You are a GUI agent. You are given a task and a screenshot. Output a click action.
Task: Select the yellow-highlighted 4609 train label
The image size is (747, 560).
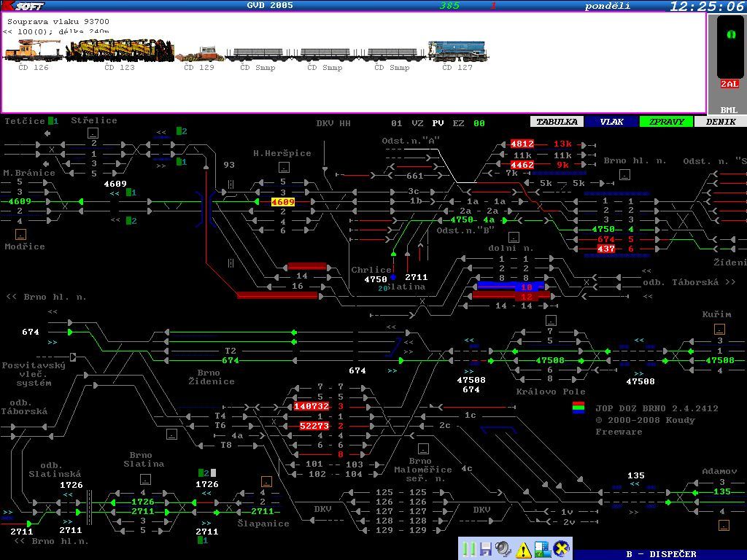[283, 202]
